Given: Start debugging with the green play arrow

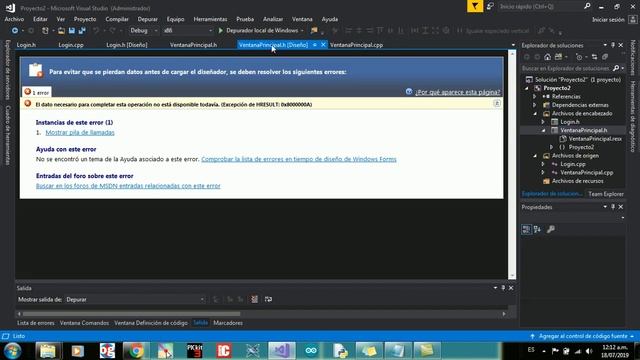Looking at the screenshot, I should tap(220, 31).
